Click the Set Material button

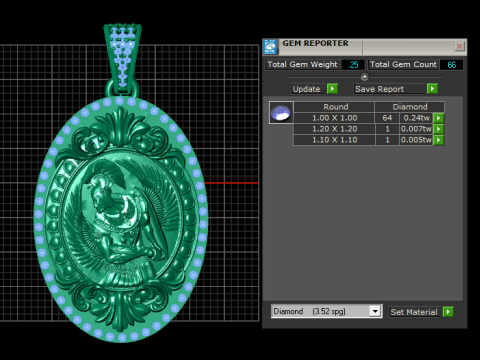click(x=414, y=312)
